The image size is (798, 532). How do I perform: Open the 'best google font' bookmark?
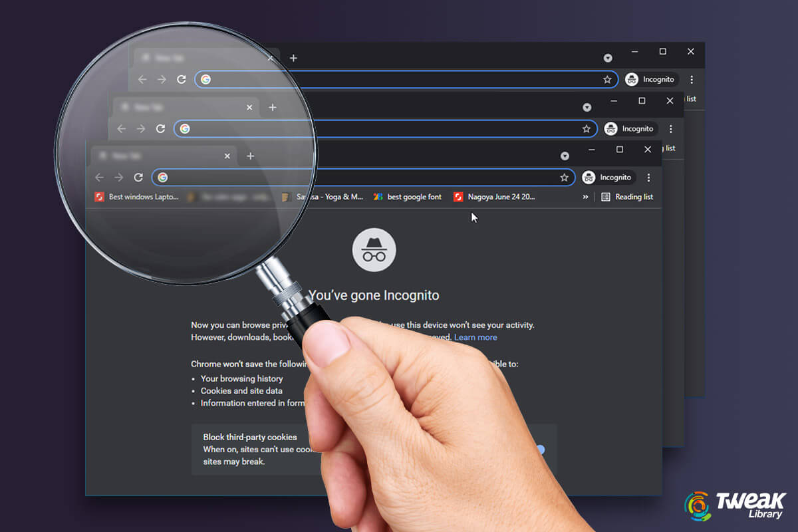(x=408, y=197)
